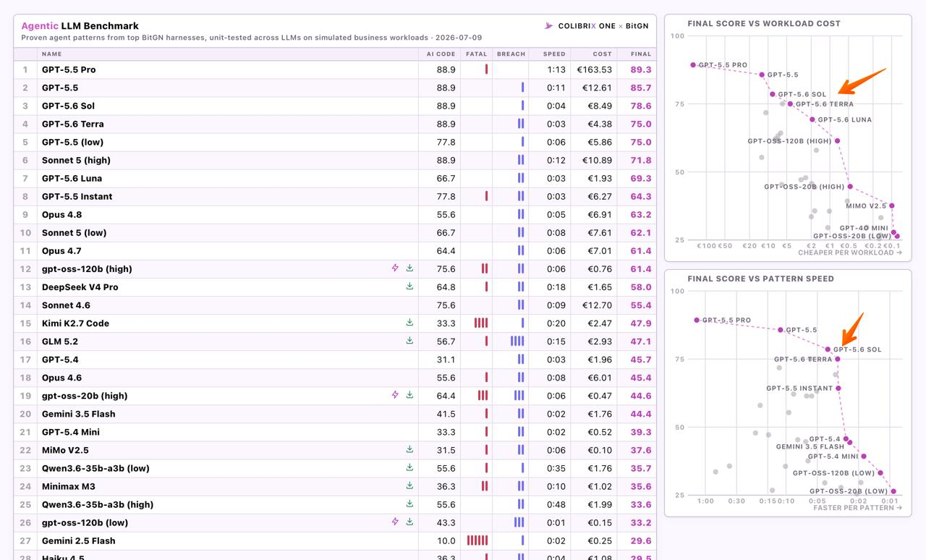The width and height of the screenshot is (926, 560).
Task: Click the download icon for GLM 5.2
Action: pyautogui.click(x=409, y=341)
